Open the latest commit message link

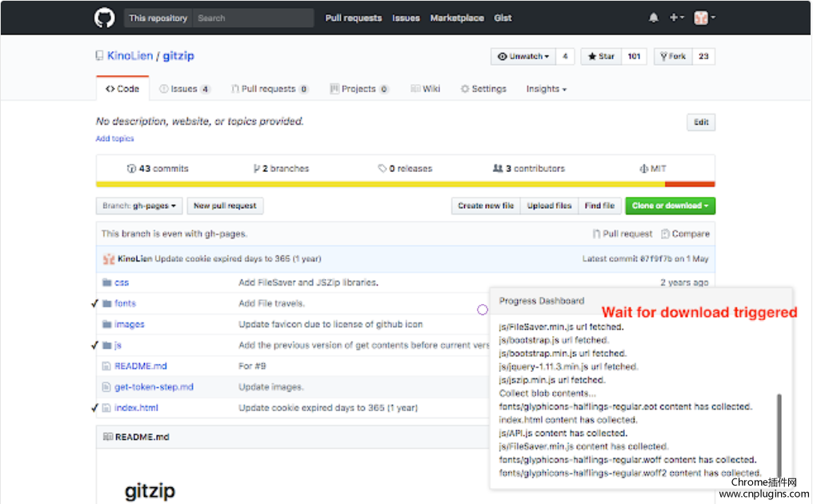pos(238,258)
